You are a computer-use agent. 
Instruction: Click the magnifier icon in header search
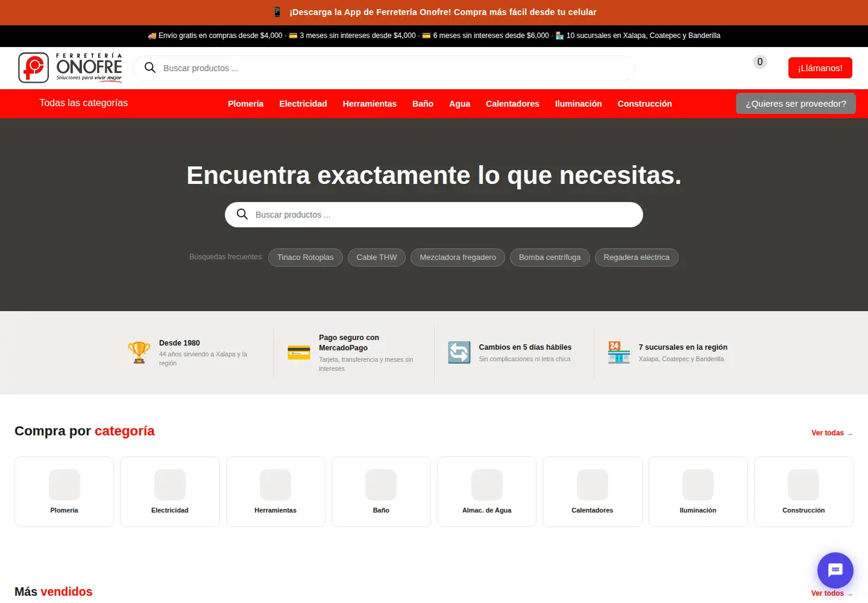coord(150,68)
